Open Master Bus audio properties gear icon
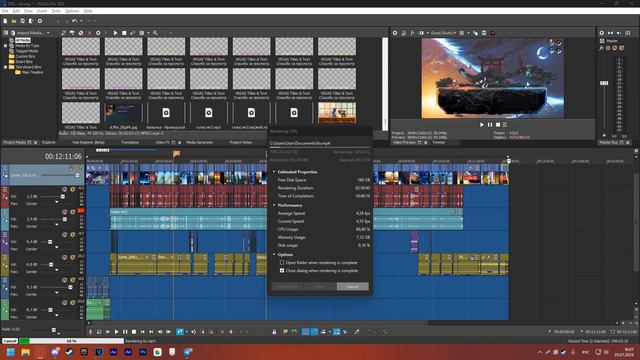 (x=602, y=33)
